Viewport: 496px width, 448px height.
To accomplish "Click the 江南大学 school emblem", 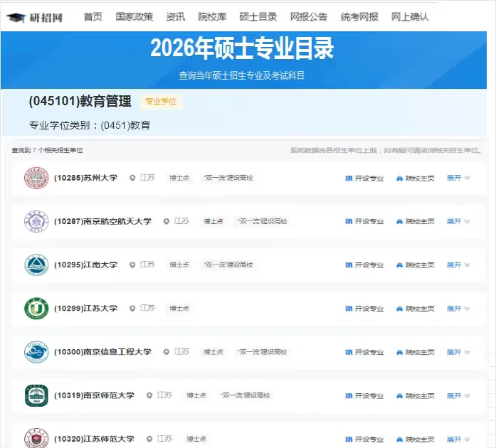I will (x=36, y=265).
